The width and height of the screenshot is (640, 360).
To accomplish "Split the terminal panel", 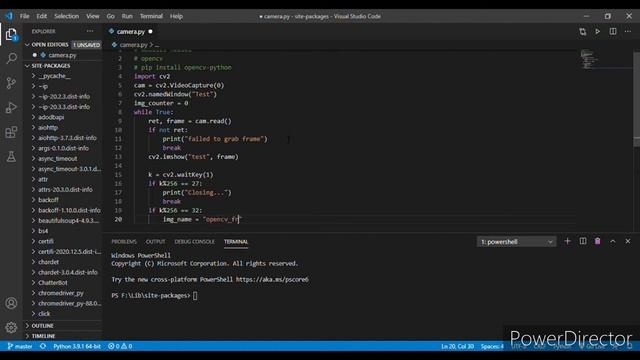I will [583, 241].
